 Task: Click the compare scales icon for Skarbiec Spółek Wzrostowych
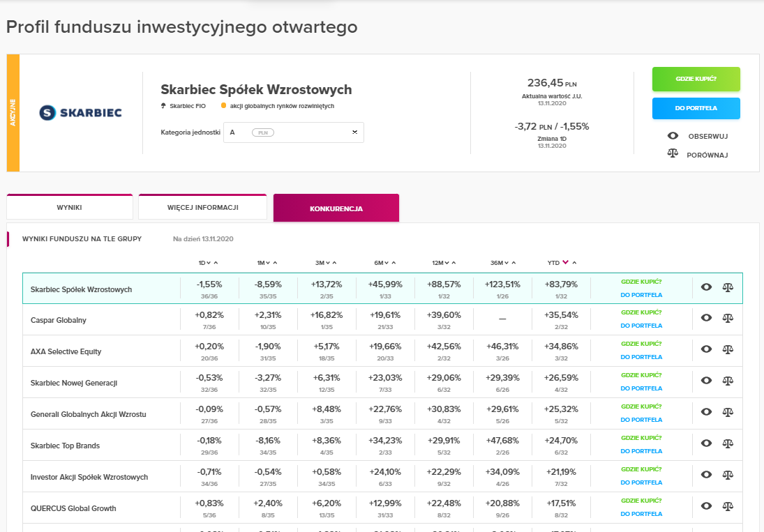coord(728,287)
